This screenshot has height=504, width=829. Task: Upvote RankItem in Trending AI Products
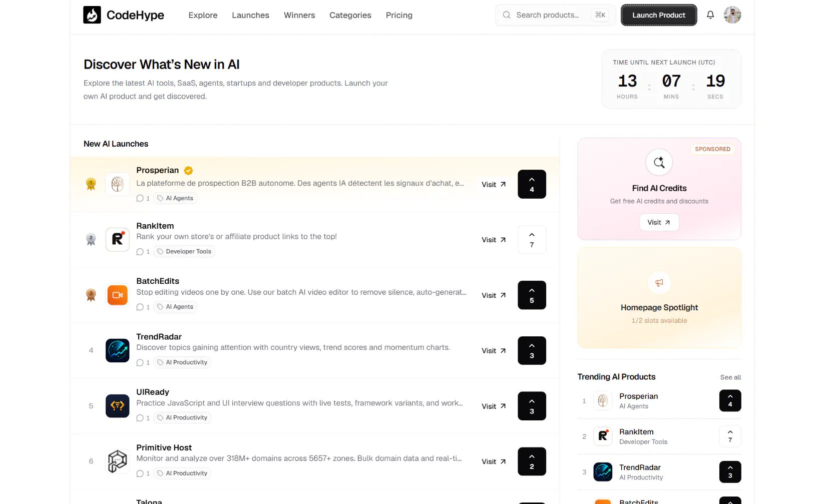point(730,436)
